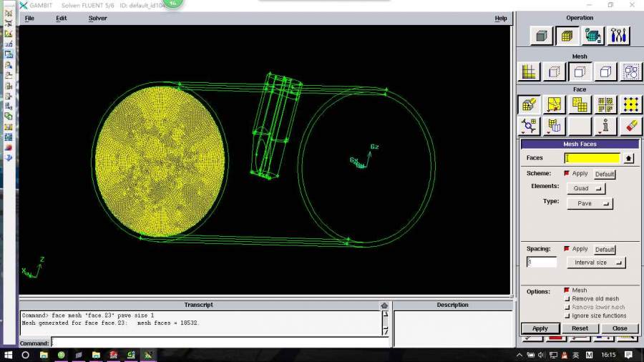Enable the Remove old mesh option
The width and height of the screenshot is (644, 362).
[567, 299]
